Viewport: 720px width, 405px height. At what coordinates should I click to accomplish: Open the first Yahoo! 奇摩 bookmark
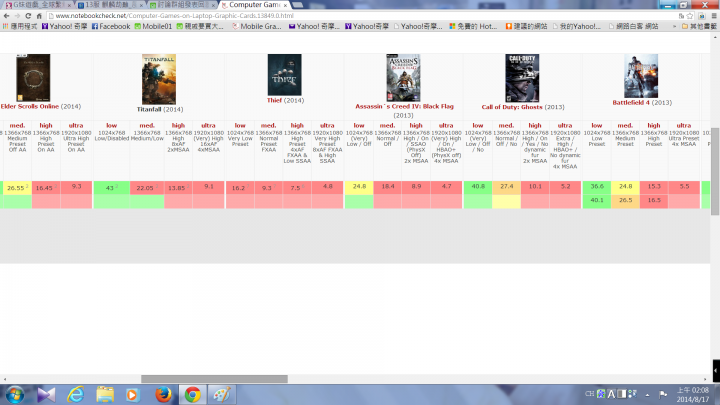tap(64, 27)
